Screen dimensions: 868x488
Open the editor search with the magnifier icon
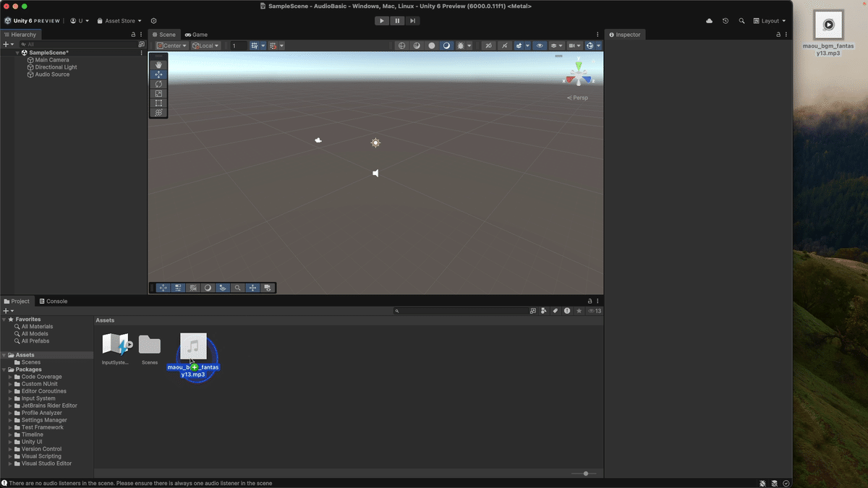tap(741, 21)
